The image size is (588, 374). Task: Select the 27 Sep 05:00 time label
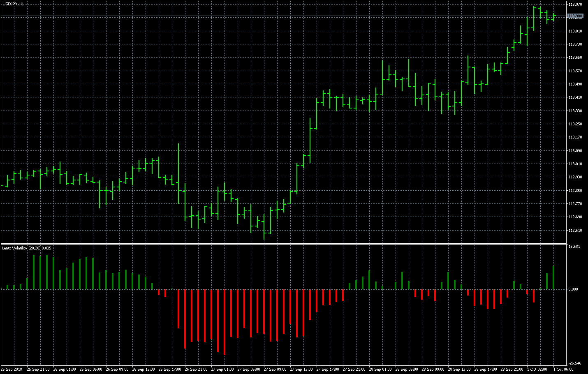click(249, 369)
